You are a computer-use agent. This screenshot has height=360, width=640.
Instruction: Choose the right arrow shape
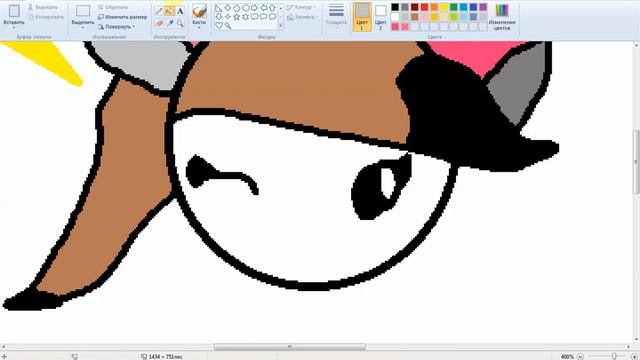tap(254, 8)
